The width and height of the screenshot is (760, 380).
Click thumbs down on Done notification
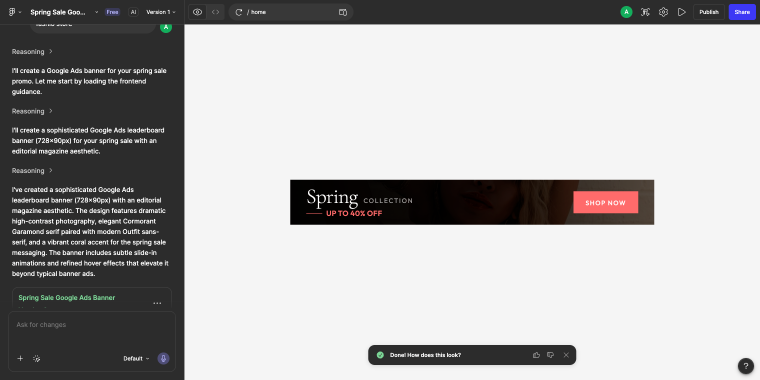tap(550, 355)
